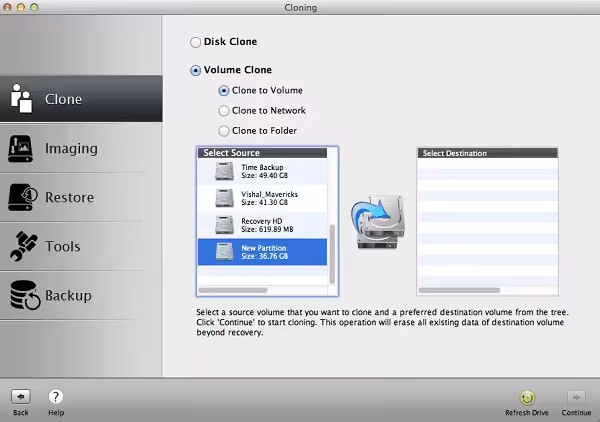Click the Recovery HD drive icon
This screenshot has width=600, height=422.
[x=224, y=225]
